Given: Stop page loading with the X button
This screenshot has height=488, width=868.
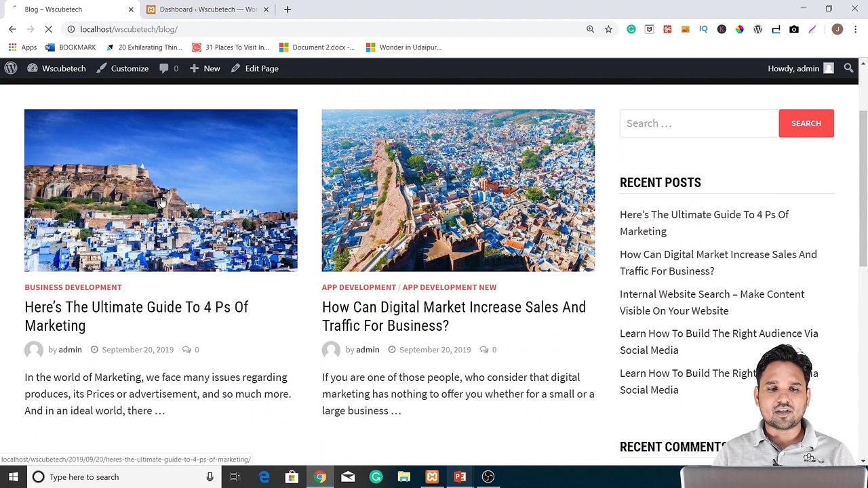Looking at the screenshot, I should (48, 29).
